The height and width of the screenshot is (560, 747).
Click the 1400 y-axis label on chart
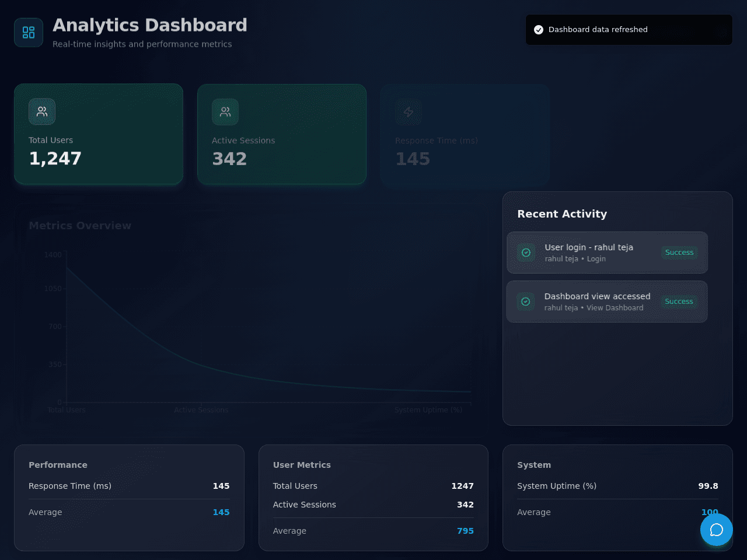coord(53,255)
